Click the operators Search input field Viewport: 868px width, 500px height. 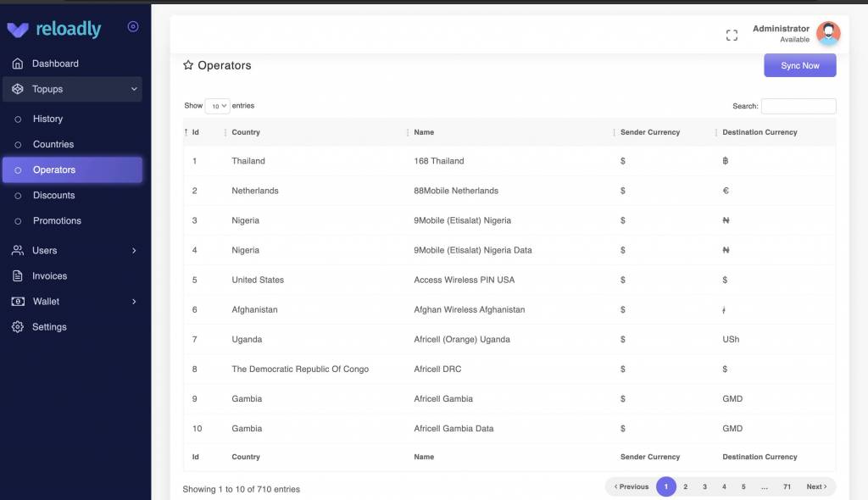[x=798, y=106]
